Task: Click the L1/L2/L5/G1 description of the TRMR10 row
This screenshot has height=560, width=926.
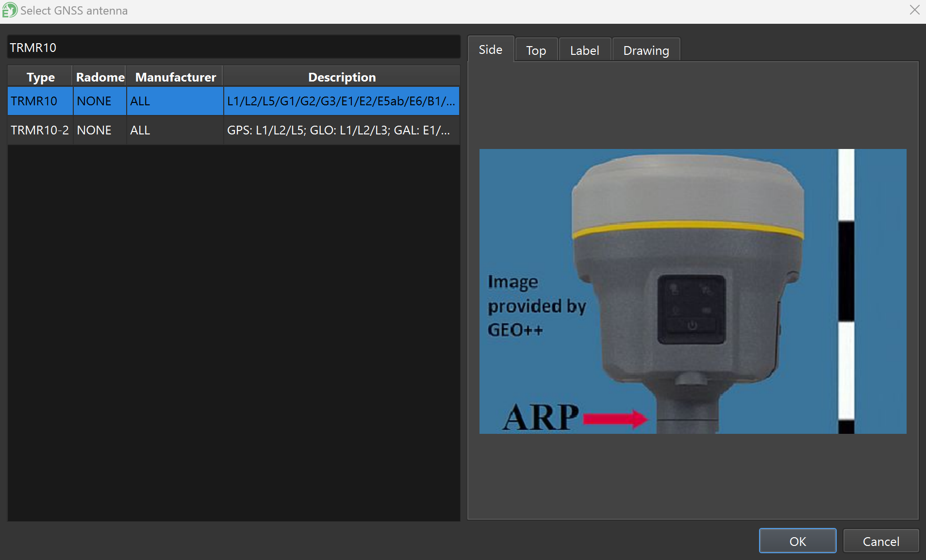Action: [341, 101]
